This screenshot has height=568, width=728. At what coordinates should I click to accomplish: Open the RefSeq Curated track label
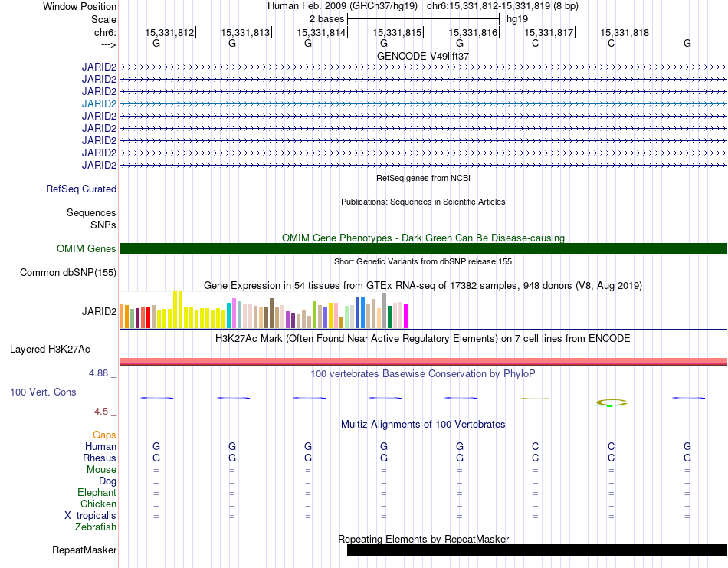[x=81, y=189]
